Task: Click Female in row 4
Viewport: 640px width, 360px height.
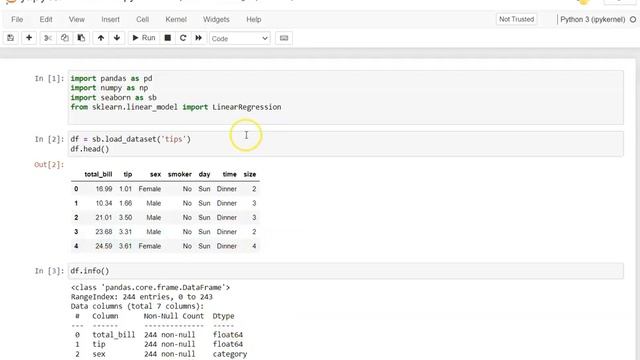Action: coord(150,246)
